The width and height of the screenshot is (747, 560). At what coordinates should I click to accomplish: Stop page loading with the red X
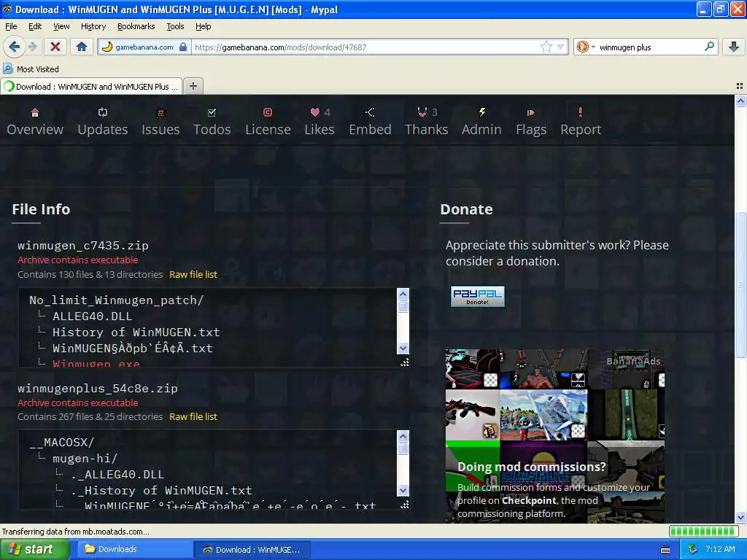pos(55,47)
